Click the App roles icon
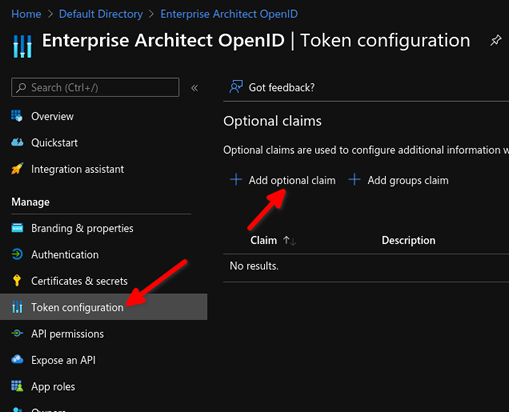This screenshot has height=412, width=509. tap(17, 386)
